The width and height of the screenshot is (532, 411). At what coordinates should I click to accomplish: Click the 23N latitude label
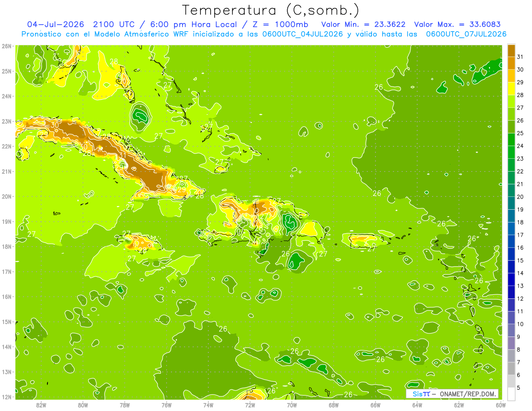pyautogui.click(x=6, y=121)
